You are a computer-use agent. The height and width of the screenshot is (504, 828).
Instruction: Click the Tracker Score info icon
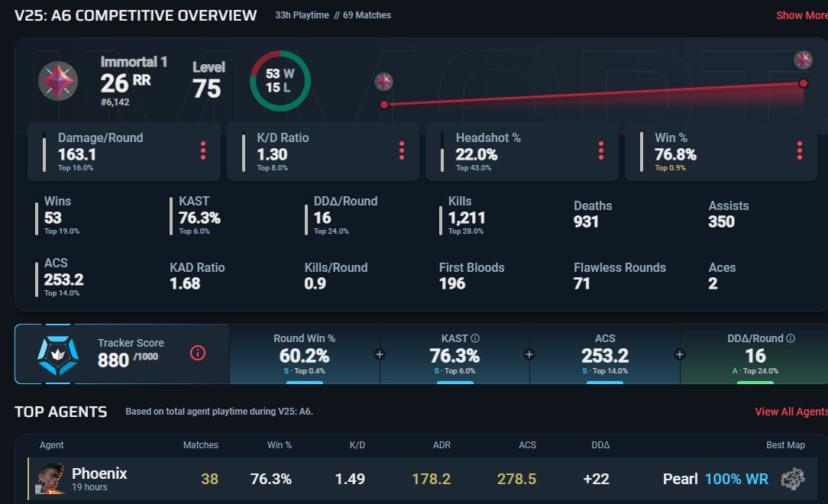[x=198, y=353]
